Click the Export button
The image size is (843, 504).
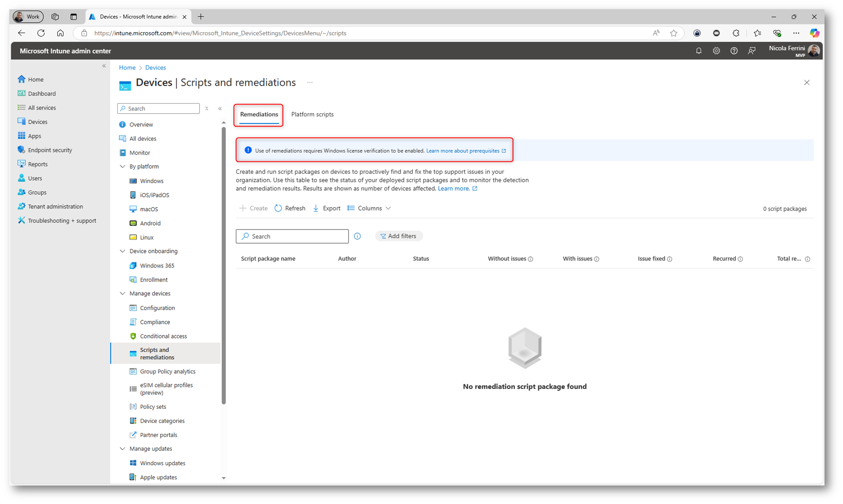327,208
